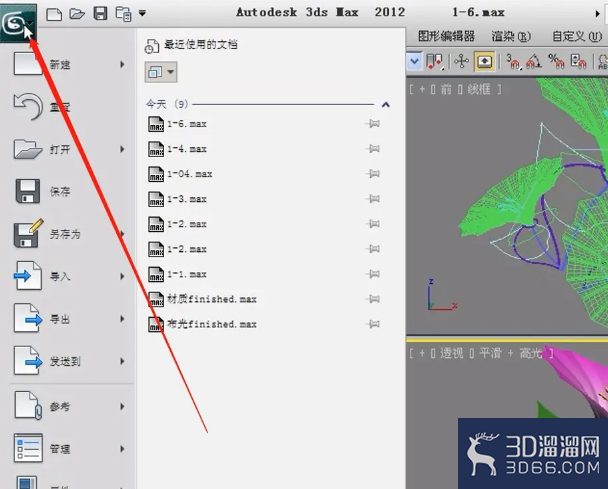Expand submenu arrow beside 新建

click(122, 64)
